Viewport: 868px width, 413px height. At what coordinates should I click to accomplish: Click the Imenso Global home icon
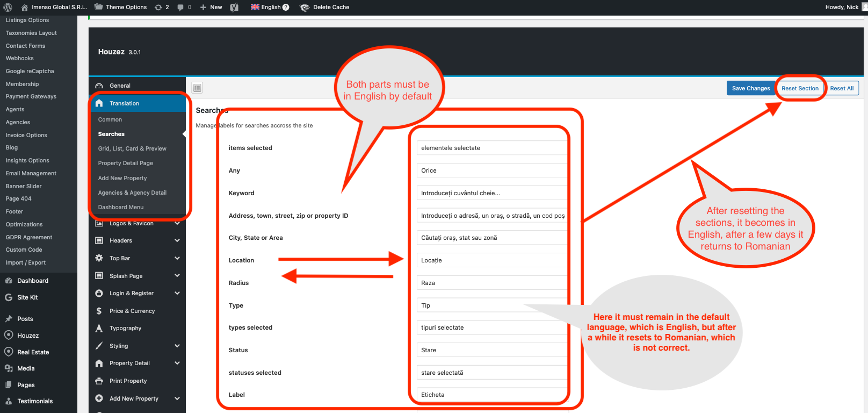(x=25, y=8)
